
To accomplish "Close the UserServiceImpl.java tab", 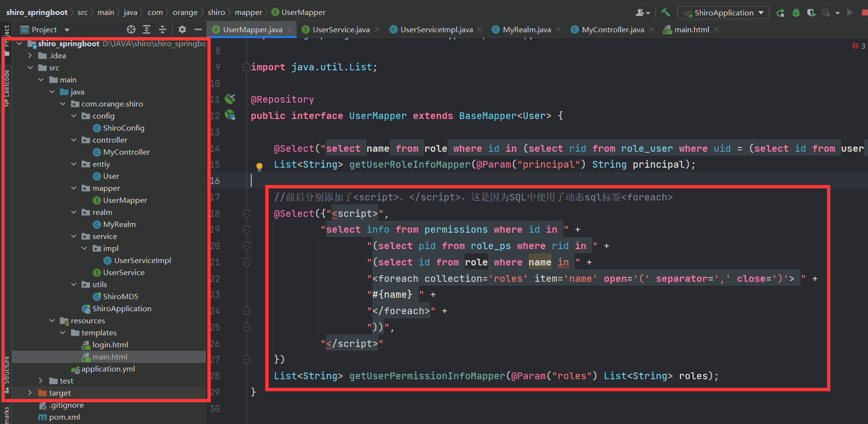I will point(479,30).
